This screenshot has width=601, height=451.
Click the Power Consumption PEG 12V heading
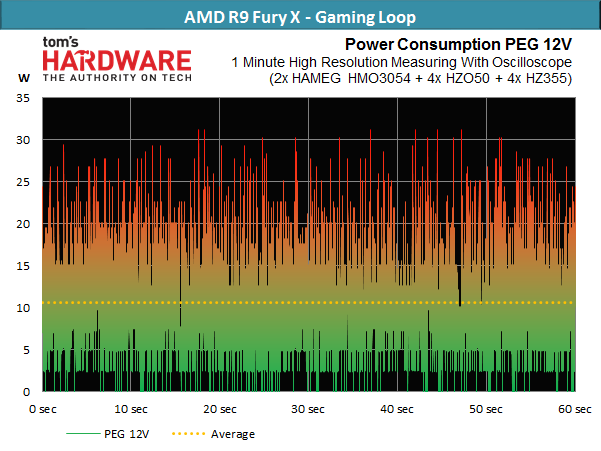[458, 44]
